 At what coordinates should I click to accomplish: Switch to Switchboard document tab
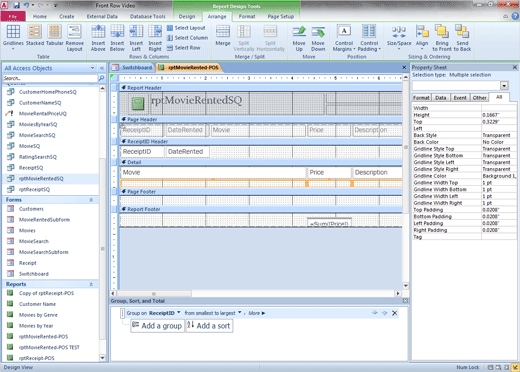[133, 68]
